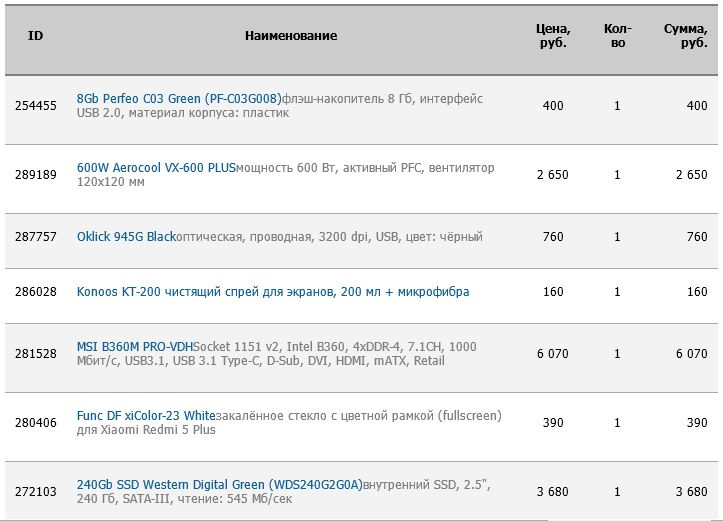The height and width of the screenshot is (521, 723).
Task: Click quantity 1 in the Aerocool row
Action: (x=617, y=175)
